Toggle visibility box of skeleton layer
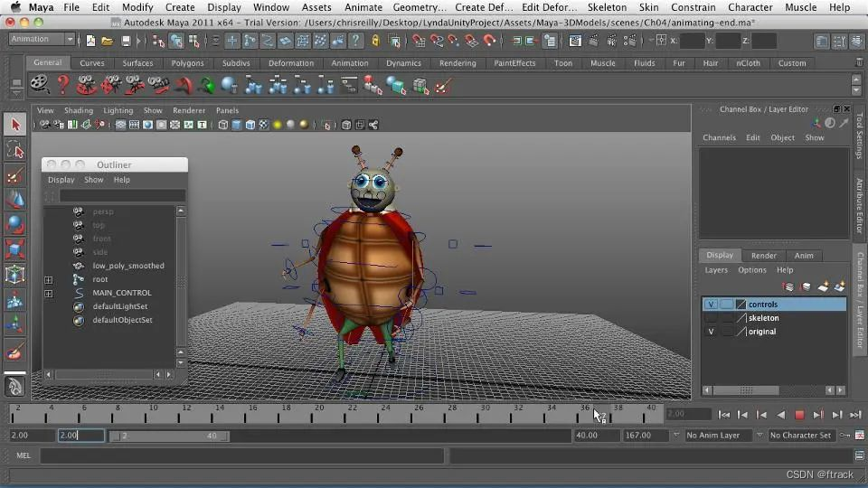 711,318
